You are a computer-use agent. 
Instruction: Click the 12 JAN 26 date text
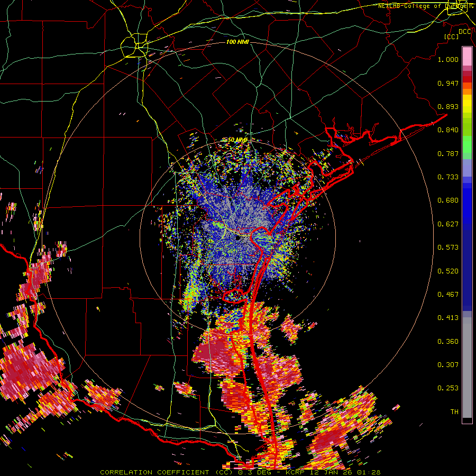(x=331, y=472)
